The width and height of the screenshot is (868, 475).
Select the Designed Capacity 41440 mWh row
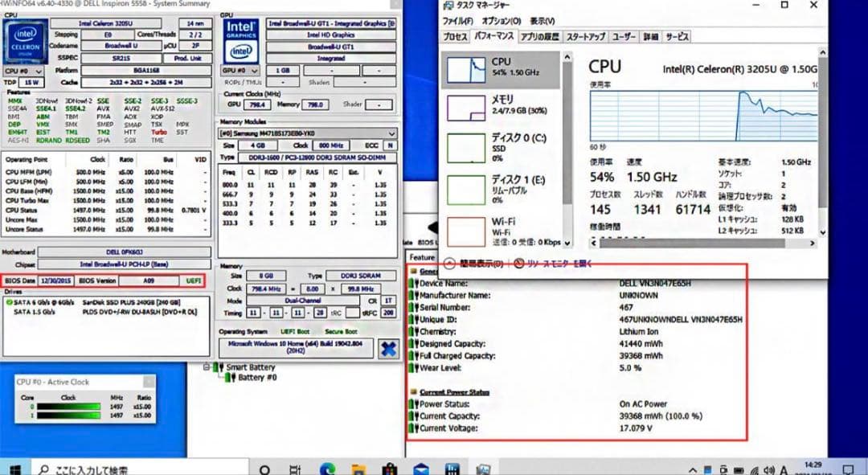point(575,344)
